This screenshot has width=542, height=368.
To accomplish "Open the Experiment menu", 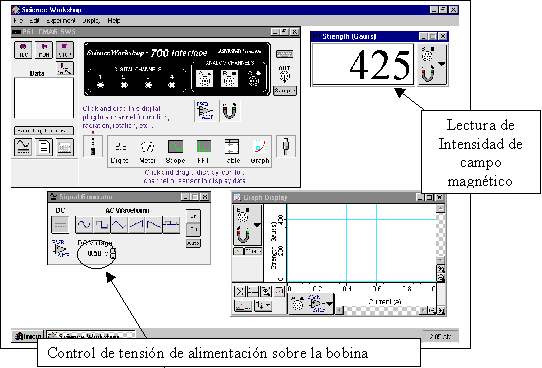I will tap(61, 21).
